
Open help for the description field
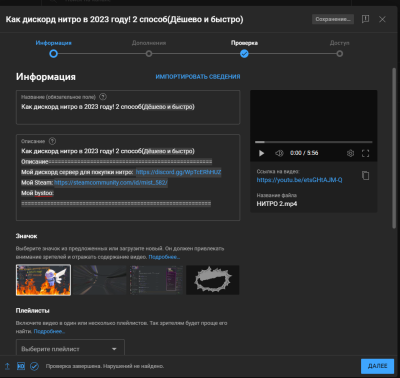point(52,141)
